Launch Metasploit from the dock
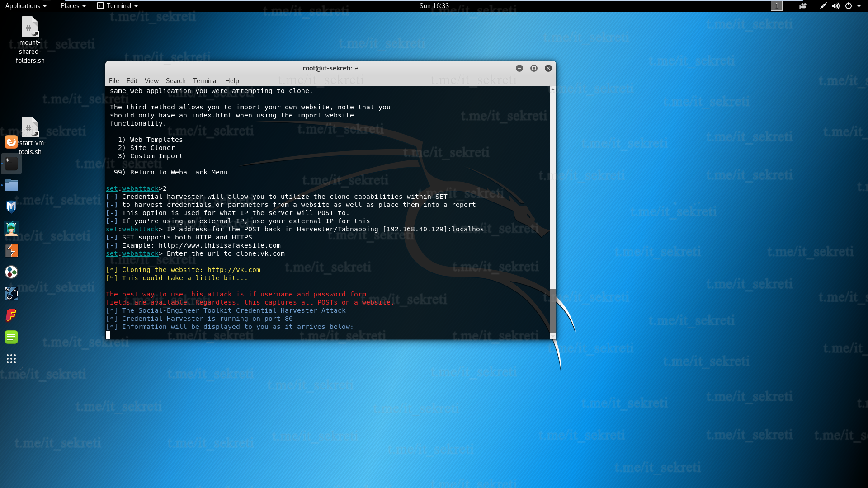868x488 pixels. point(11,207)
